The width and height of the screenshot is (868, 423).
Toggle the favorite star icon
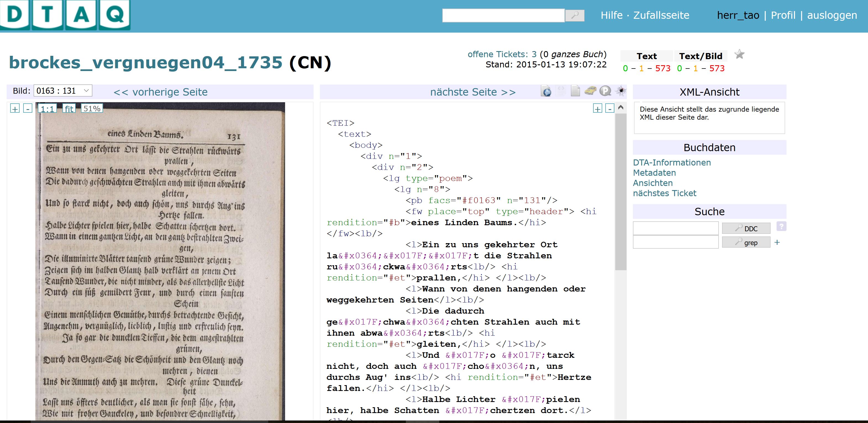[739, 54]
